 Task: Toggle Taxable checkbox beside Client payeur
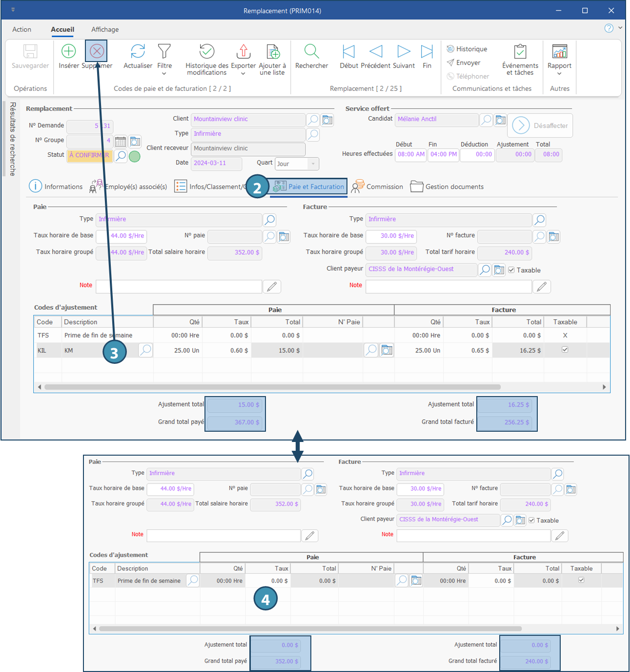click(511, 270)
